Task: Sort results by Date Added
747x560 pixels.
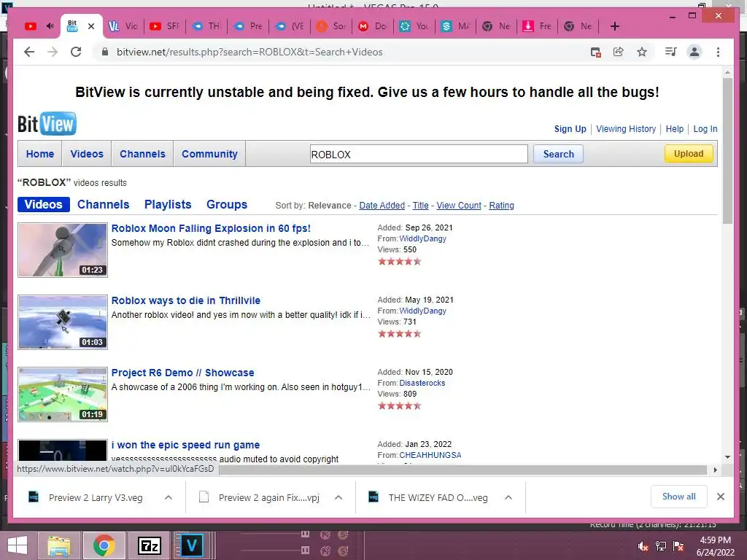Action: [x=382, y=205]
